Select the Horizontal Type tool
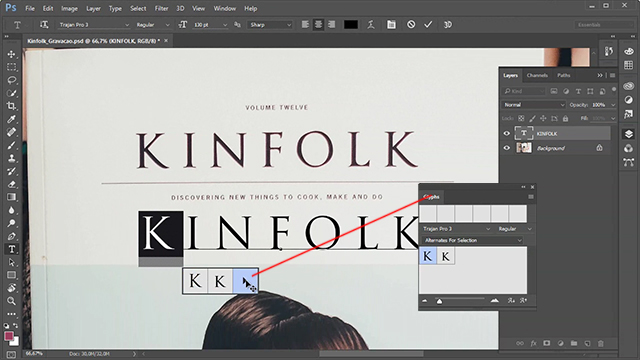The height and width of the screenshot is (360, 640). tap(11, 249)
